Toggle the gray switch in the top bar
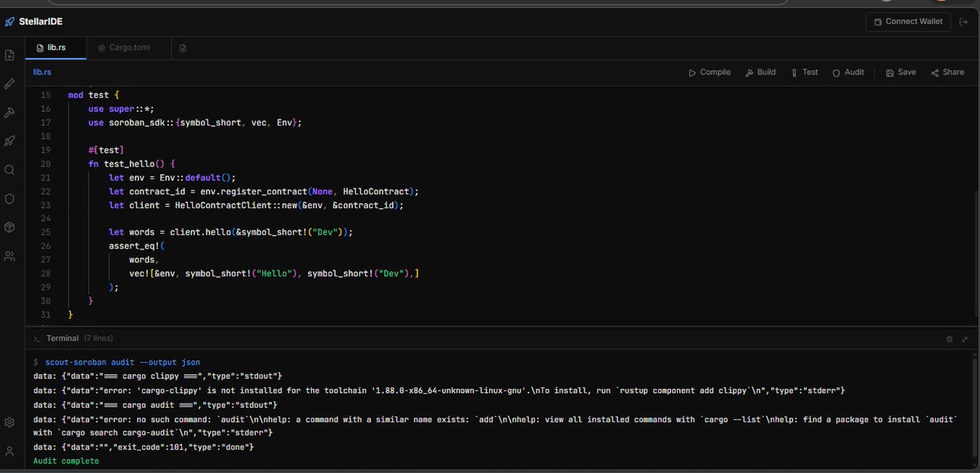980x473 pixels. pos(886,3)
